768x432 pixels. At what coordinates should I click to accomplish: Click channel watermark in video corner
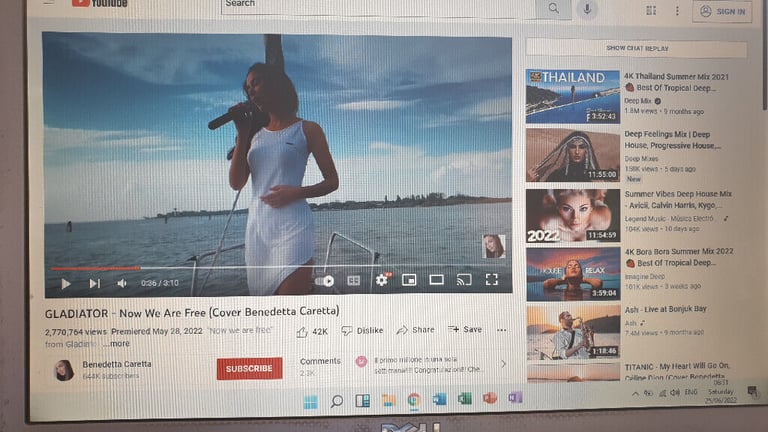point(493,246)
